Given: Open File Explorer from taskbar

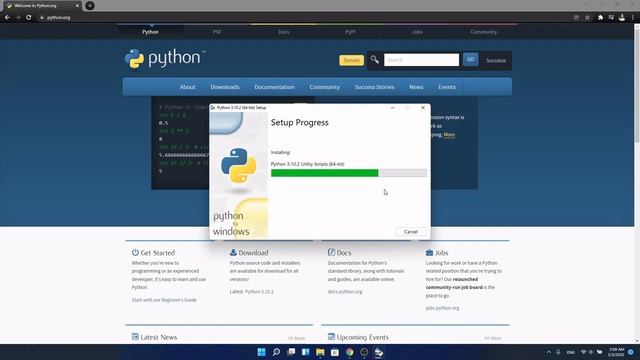Looking at the screenshot, I should click(320, 352).
